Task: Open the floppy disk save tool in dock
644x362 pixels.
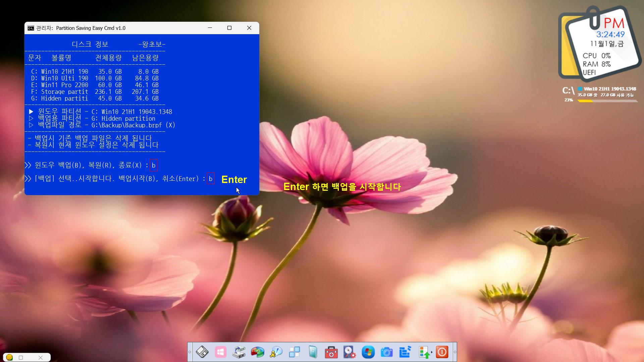Action: click(x=202, y=352)
